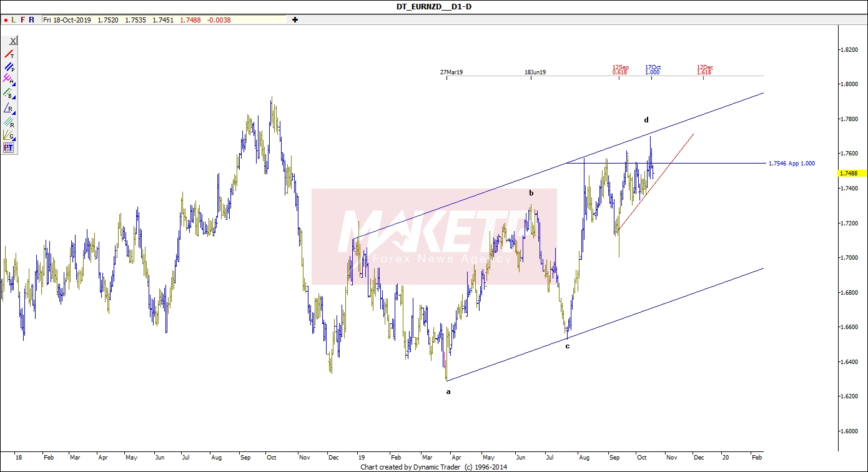Open the "PT" grid tool
The width and height of the screenshot is (868, 472).
[9, 148]
